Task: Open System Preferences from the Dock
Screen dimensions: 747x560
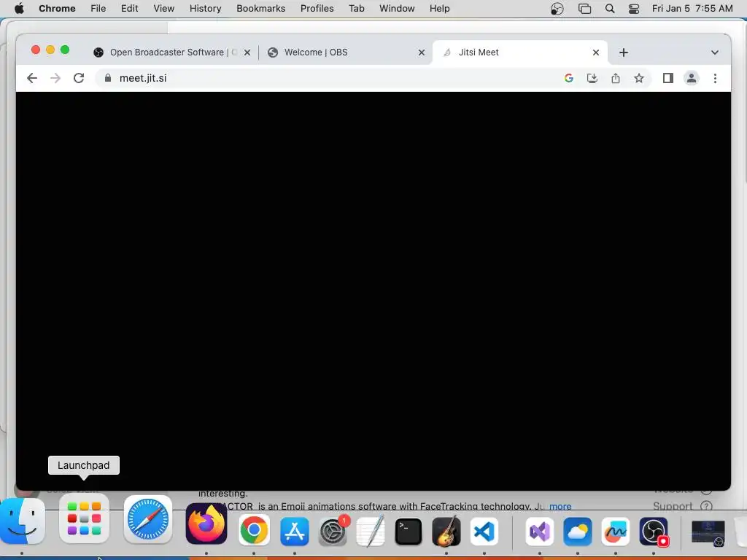Action: pyautogui.click(x=333, y=531)
